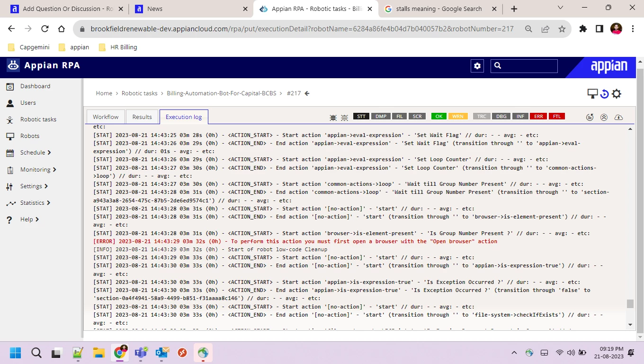
Task: Click the magnifier icon in the header search
Action: click(498, 66)
